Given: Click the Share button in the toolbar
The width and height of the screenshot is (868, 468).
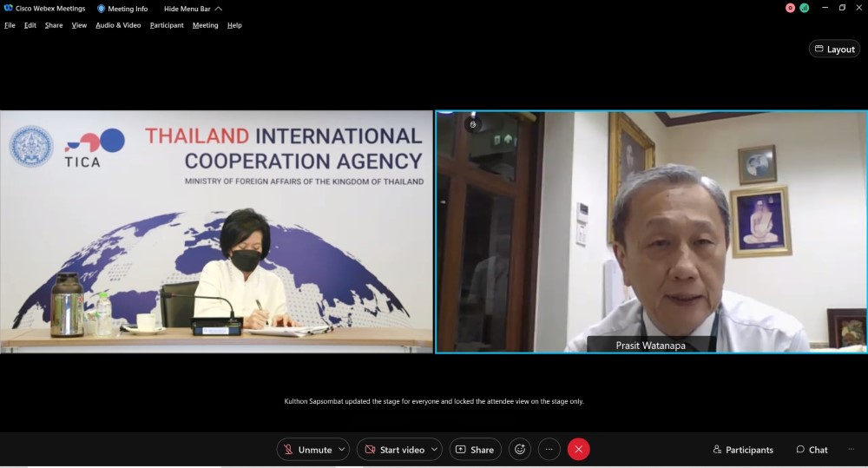Looking at the screenshot, I should point(475,449).
